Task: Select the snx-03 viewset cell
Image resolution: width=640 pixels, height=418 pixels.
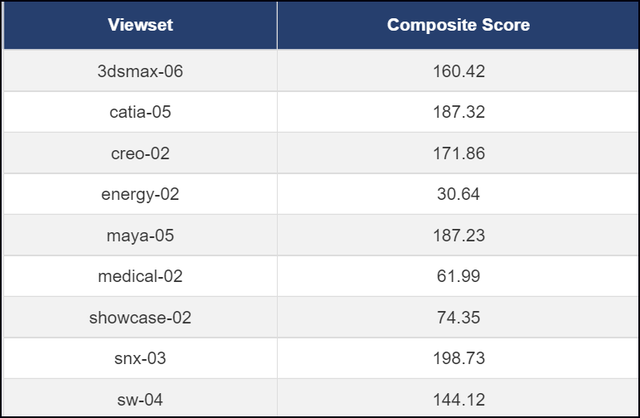Action: pyautogui.click(x=140, y=358)
